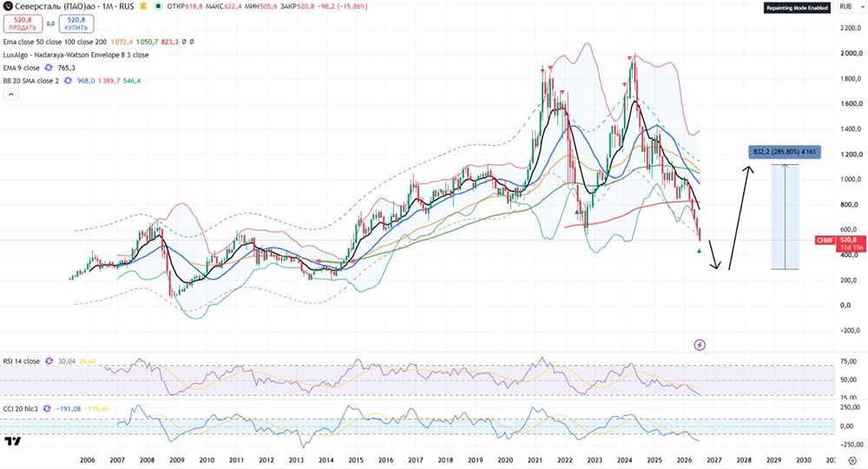This screenshot has width=868, height=469.
Task: Click the yellow flag icon beside RUS
Action: coord(143,7)
